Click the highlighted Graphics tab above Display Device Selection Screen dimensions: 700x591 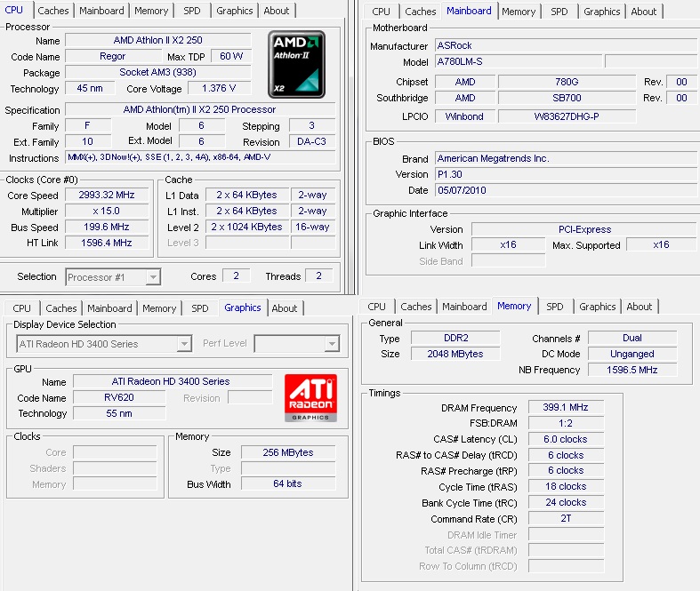242,307
